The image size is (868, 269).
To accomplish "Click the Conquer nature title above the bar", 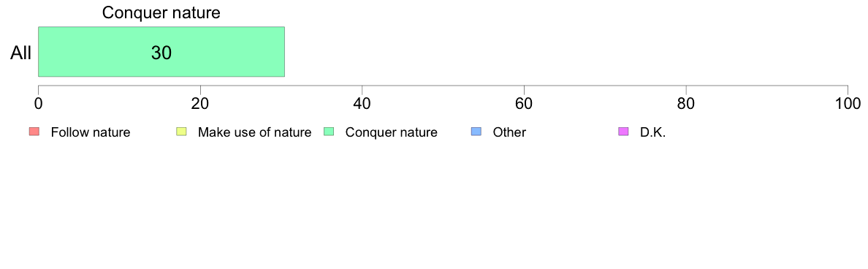I will [161, 13].
